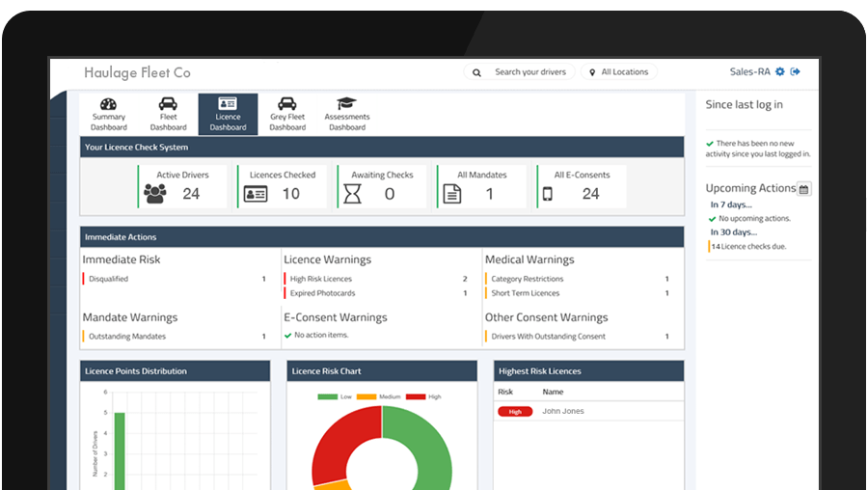The width and height of the screenshot is (868, 490).
Task: Click the Licences Checked ID card icon
Action: 256,194
